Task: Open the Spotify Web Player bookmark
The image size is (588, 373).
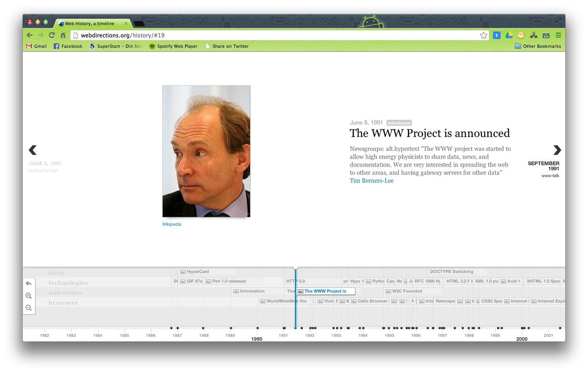Action: [173, 46]
